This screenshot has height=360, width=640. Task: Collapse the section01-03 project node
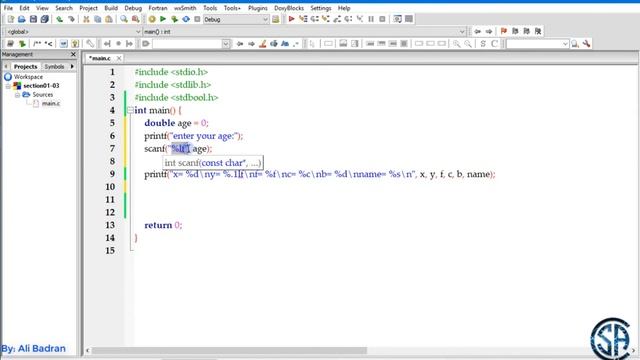point(8,86)
